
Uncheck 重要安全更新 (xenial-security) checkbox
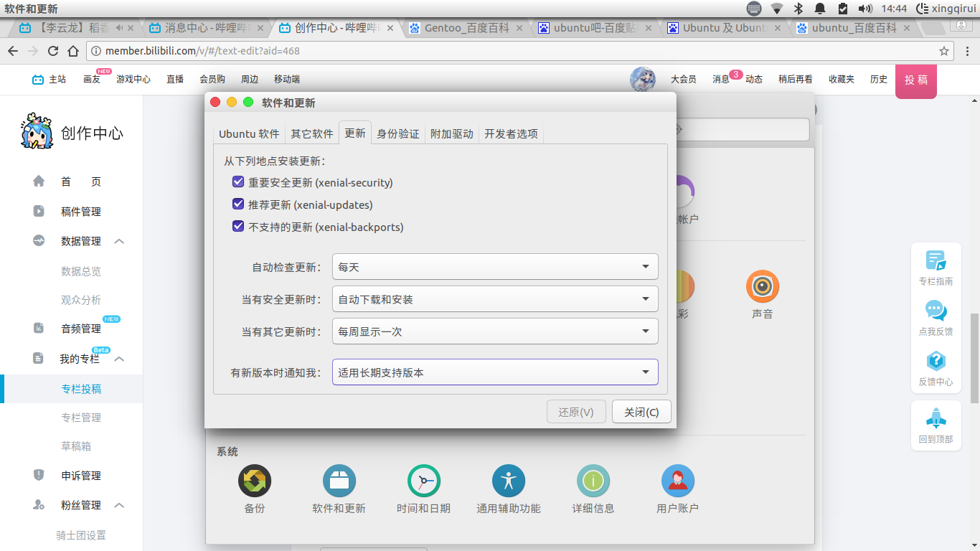[238, 182]
